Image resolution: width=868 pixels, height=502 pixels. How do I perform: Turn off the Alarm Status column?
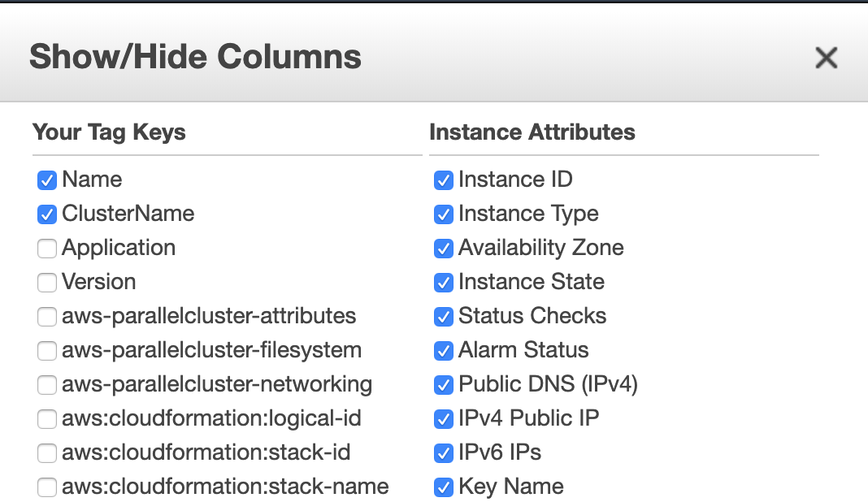(x=443, y=351)
